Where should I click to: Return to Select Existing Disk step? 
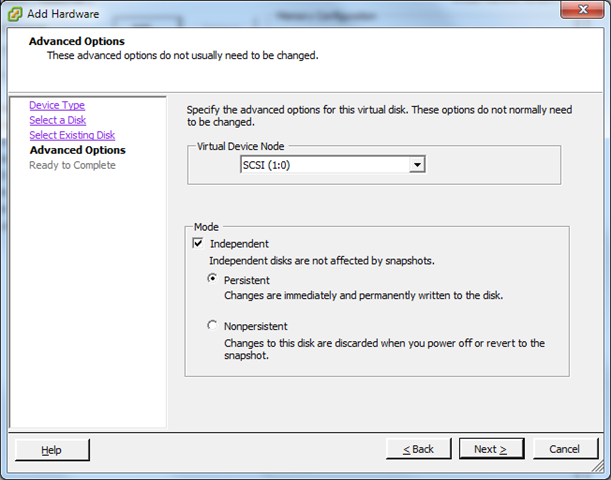point(72,135)
